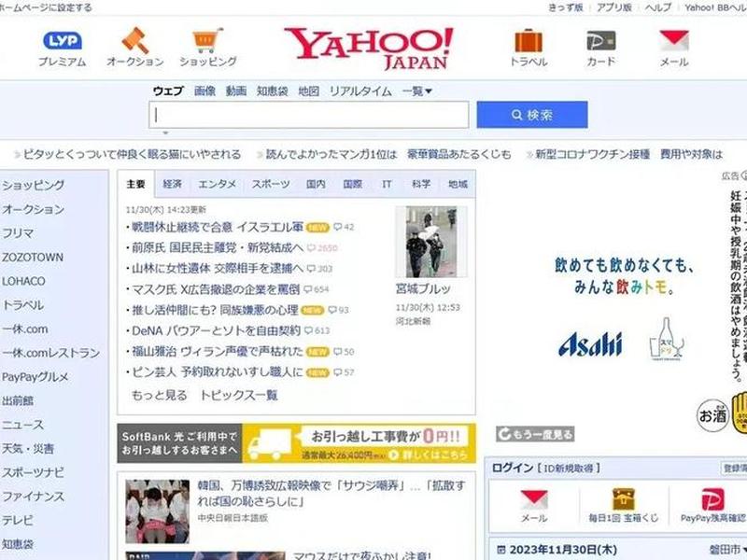Open 新型コロナワクチン接種 promo link
This screenshot has width=747, height=560.
tap(593, 154)
